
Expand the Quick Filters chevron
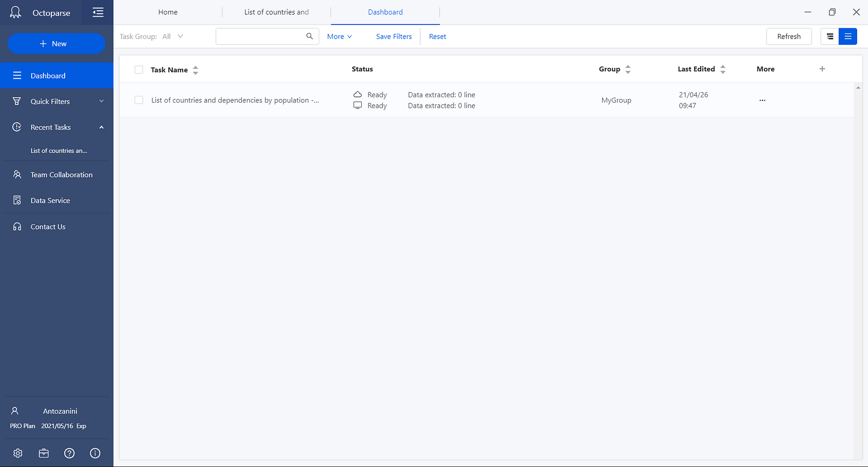[102, 101]
